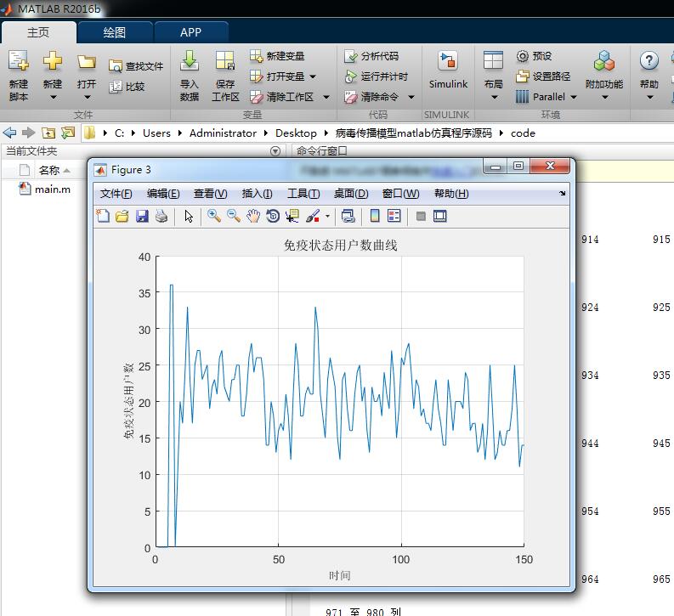Click Find Files (查找文件)

click(136, 66)
